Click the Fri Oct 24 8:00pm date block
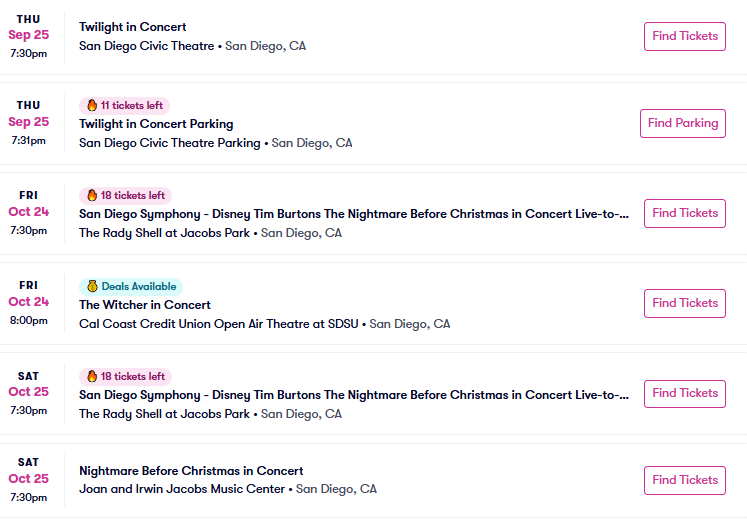Screen dimensions: 747x519 coord(29,302)
